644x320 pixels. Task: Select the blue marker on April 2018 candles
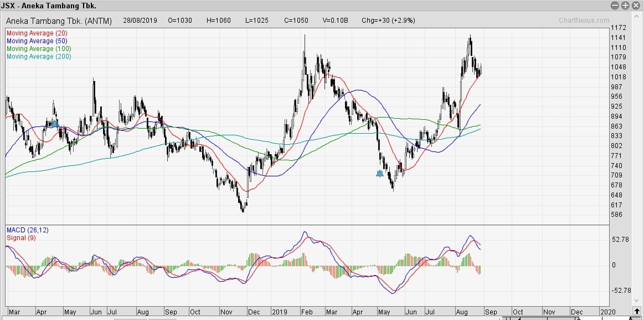55,123
